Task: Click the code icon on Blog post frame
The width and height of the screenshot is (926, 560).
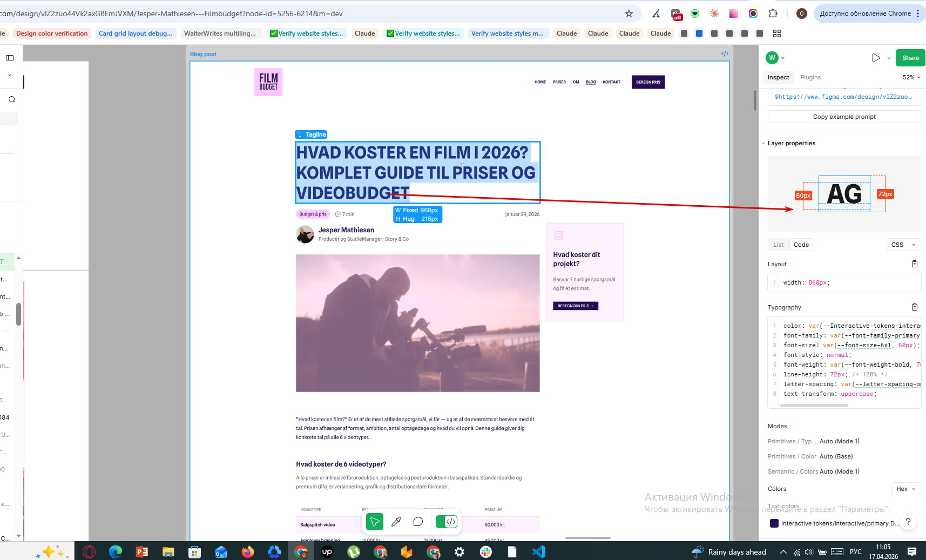Action: tap(725, 53)
